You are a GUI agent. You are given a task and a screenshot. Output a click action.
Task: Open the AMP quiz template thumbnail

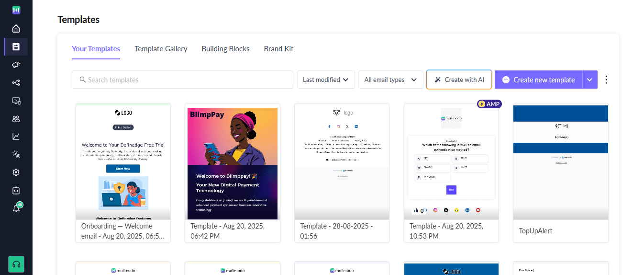(x=451, y=161)
